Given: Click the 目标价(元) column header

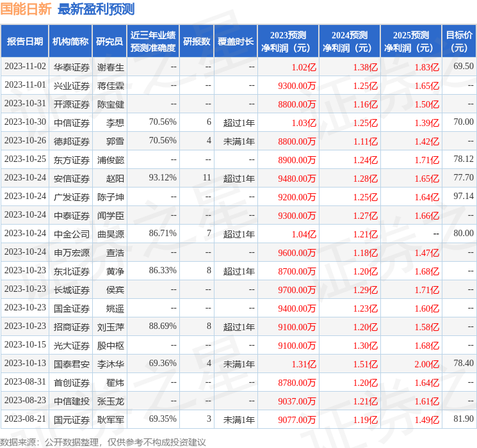Looking at the screenshot, I should (x=459, y=42).
